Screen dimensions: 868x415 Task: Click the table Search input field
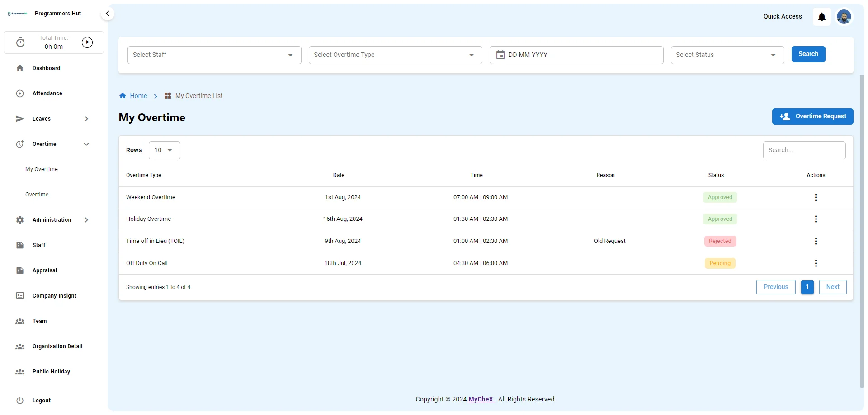pyautogui.click(x=804, y=150)
